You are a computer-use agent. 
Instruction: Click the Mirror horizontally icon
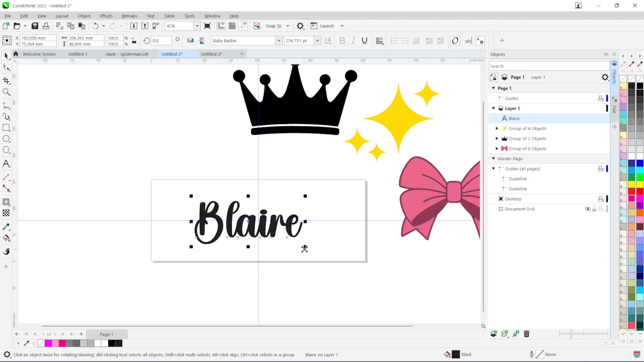coord(190,41)
